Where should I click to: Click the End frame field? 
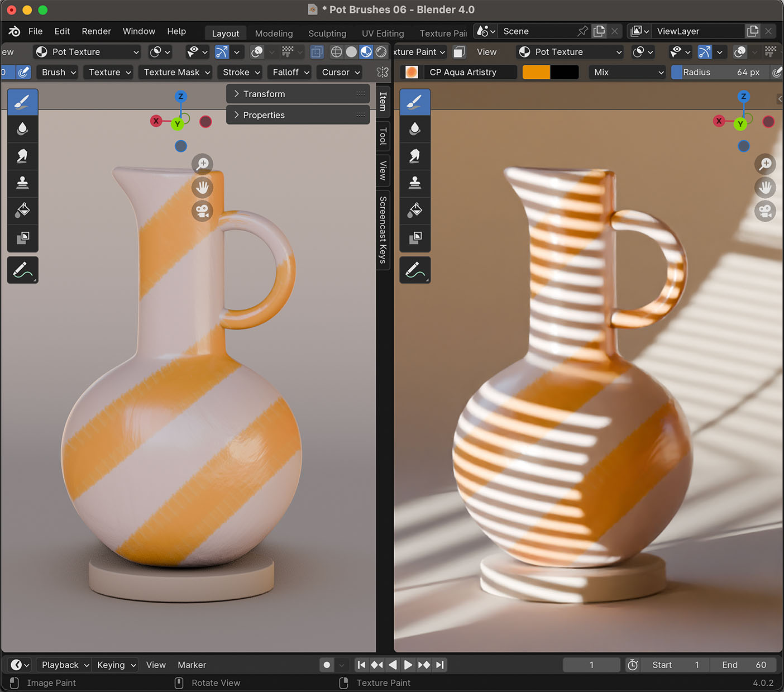(x=744, y=665)
